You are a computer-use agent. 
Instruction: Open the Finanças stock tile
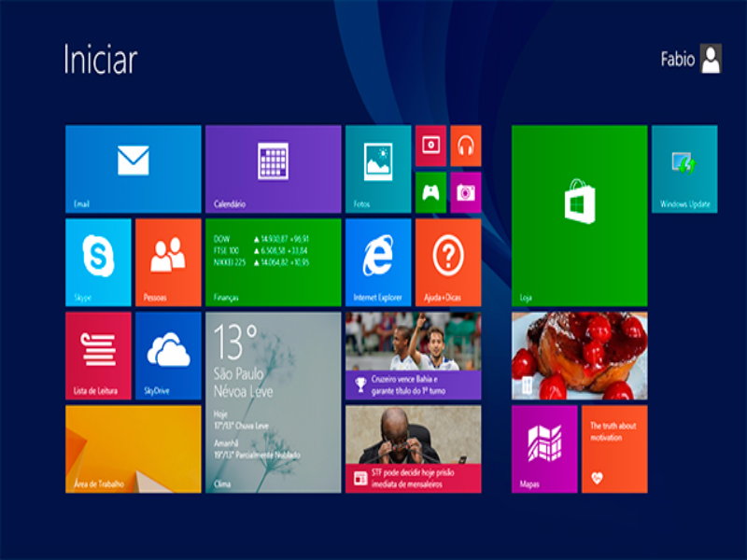coord(274,262)
